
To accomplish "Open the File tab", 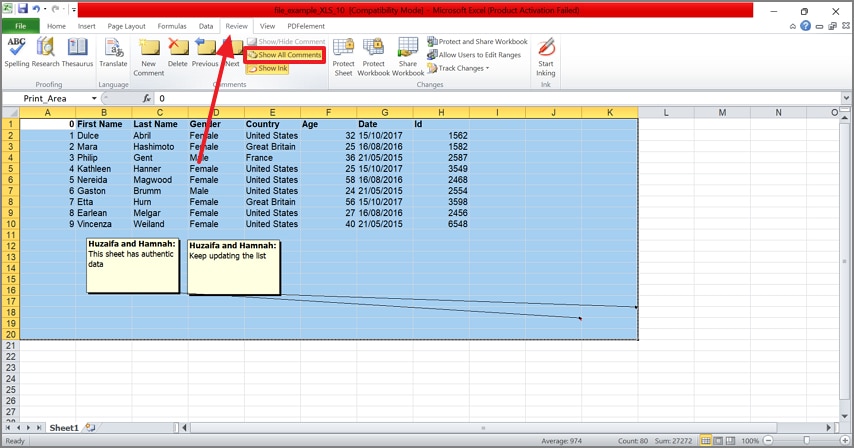I will pyautogui.click(x=21, y=26).
